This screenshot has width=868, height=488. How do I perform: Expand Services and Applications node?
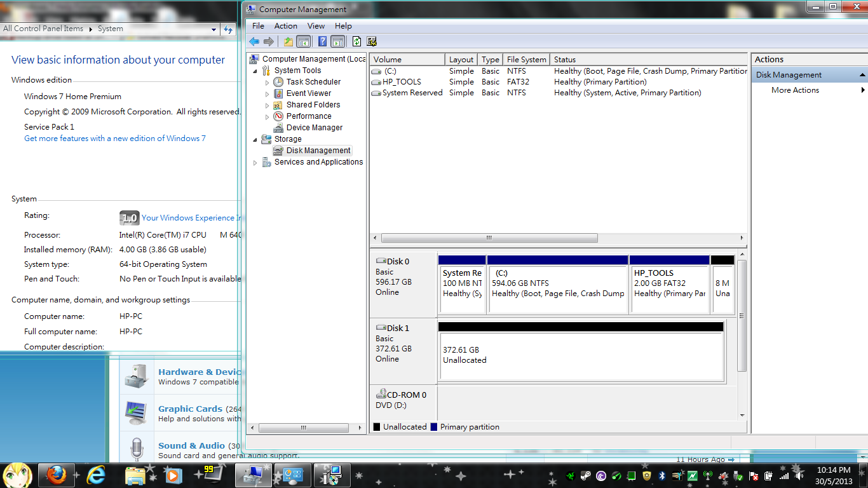[255, 163]
